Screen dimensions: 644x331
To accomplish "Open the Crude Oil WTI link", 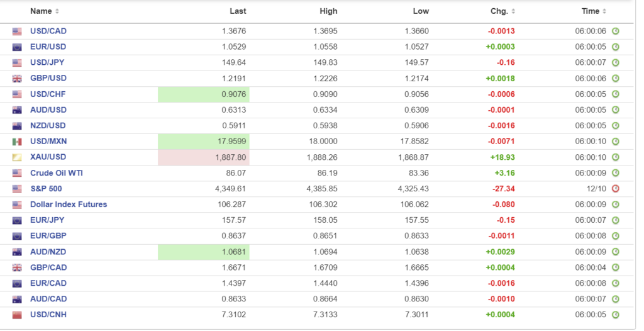I will pyautogui.click(x=57, y=173).
